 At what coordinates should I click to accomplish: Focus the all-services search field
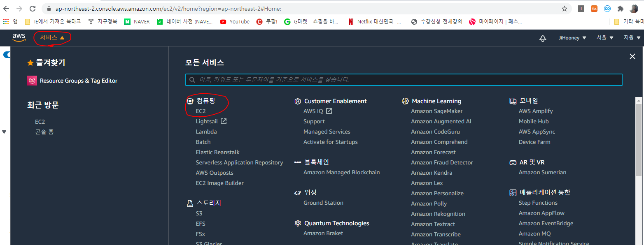pyautogui.click(x=404, y=80)
